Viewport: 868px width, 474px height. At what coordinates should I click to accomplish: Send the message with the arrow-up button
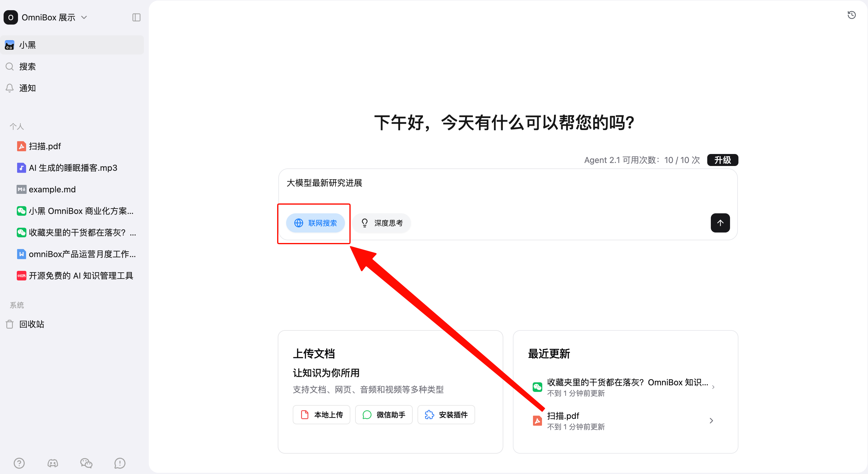(x=720, y=223)
